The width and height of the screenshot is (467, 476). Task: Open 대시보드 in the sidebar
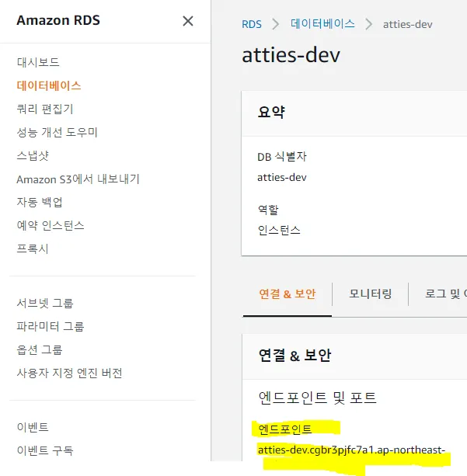tap(38, 62)
